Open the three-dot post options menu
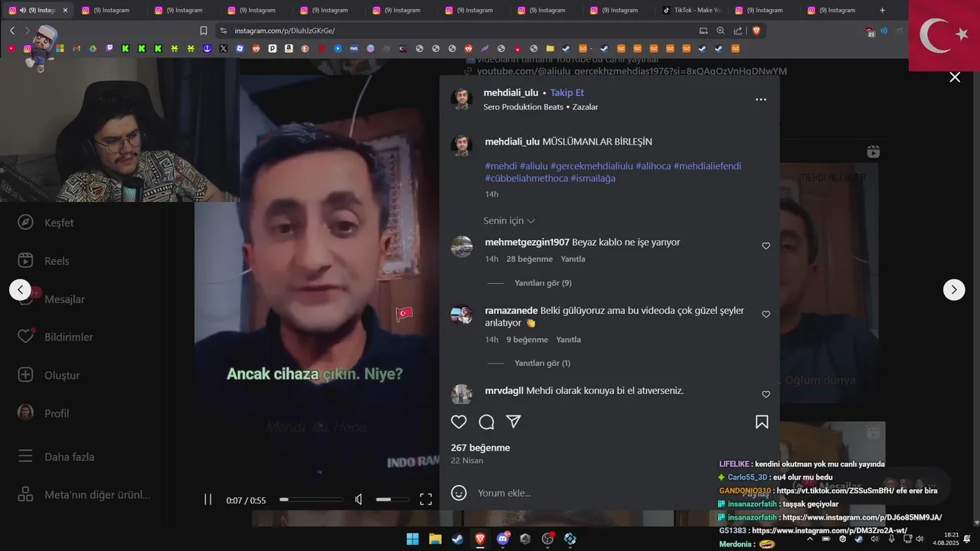The width and height of the screenshot is (980, 551). [760, 99]
